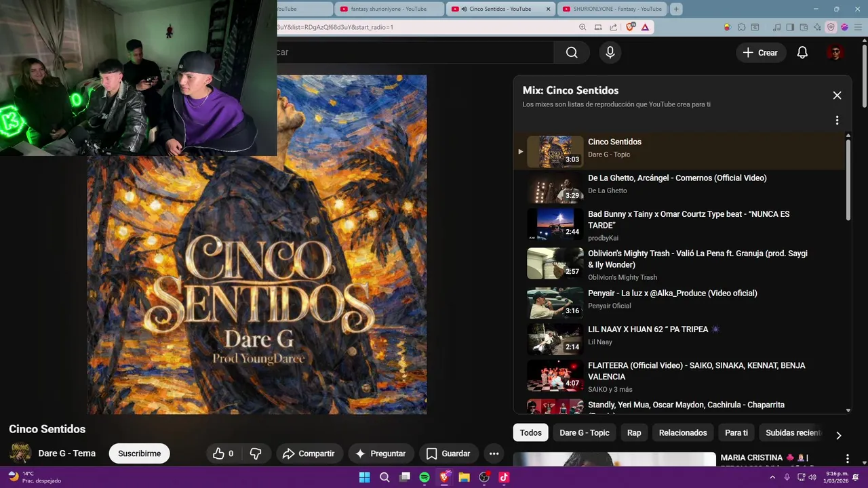Open the prodbyKai channel name
This screenshot has height=488, width=868.
[x=603, y=238]
